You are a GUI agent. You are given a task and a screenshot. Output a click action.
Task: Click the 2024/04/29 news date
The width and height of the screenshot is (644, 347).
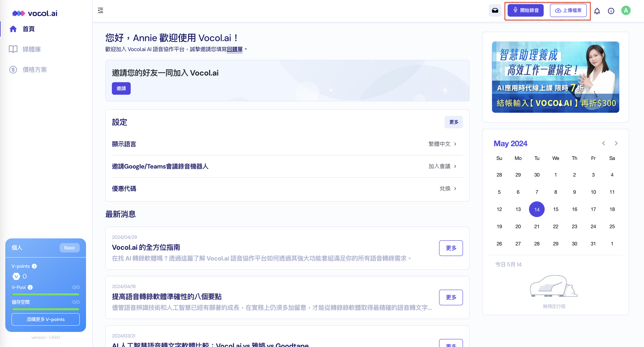[x=124, y=237]
